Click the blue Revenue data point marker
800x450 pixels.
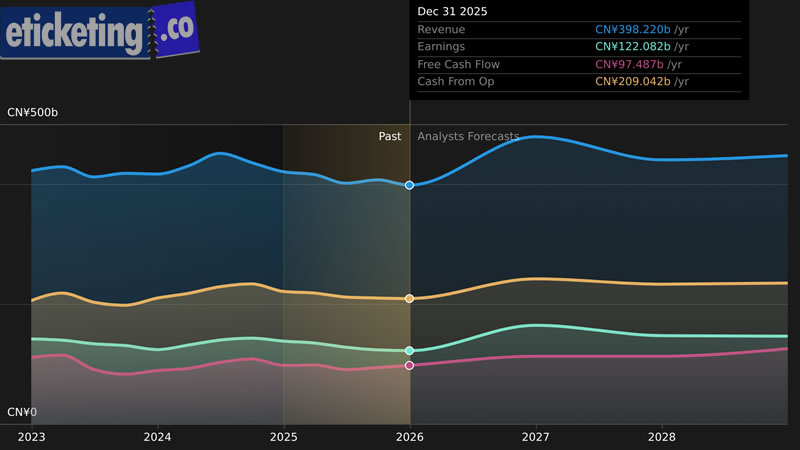tap(409, 185)
